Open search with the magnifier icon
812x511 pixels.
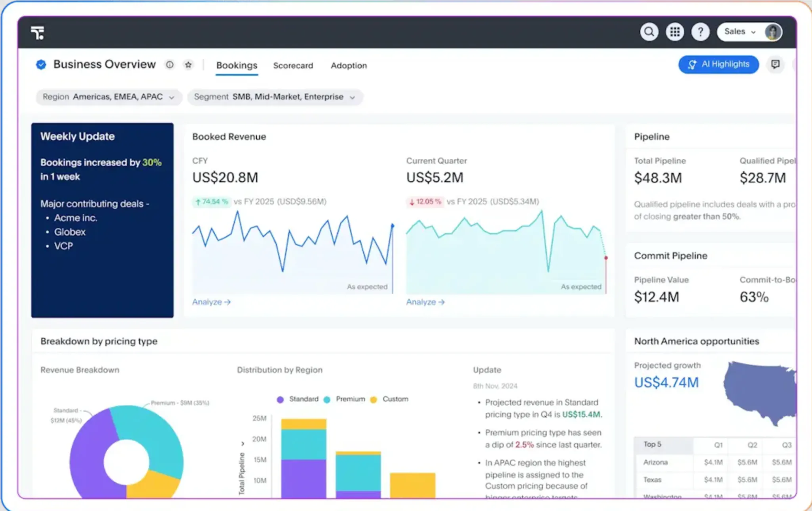649,32
